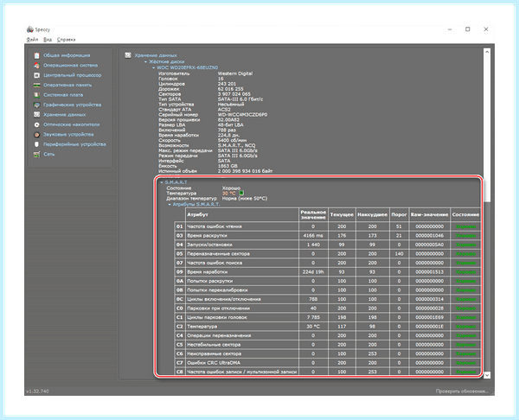Collapse the S.M.A.R.T section
The height and width of the screenshot is (420, 519).
[x=162, y=182]
